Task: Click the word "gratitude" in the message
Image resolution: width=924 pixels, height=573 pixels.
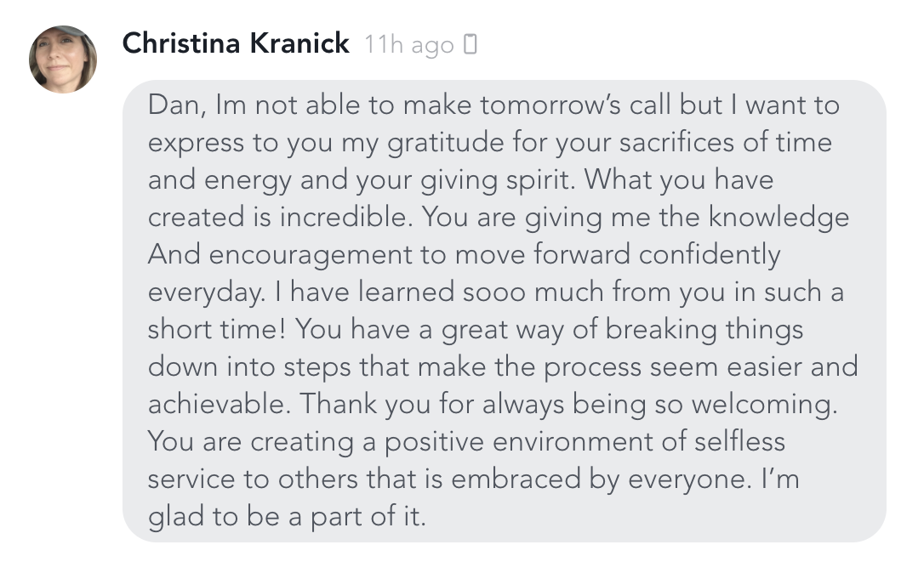Action: click(459, 143)
